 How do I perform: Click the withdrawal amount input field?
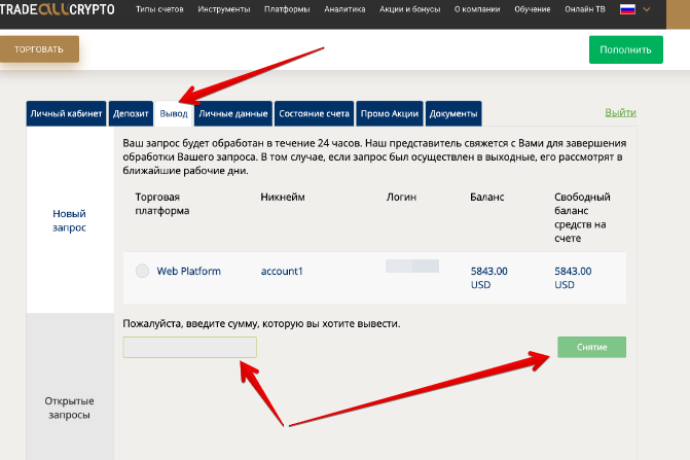tap(190, 347)
